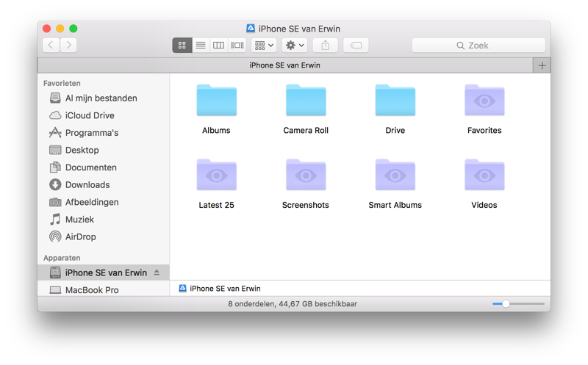Click the window title proxy icon
This screenshot has width=588, height=365.
[251, 29]
